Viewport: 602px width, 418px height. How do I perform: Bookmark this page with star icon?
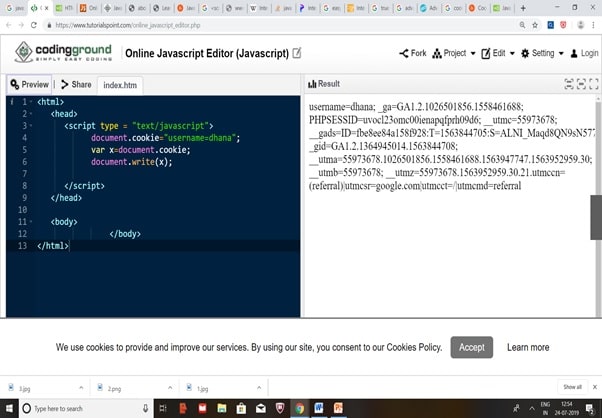[535, 25]
